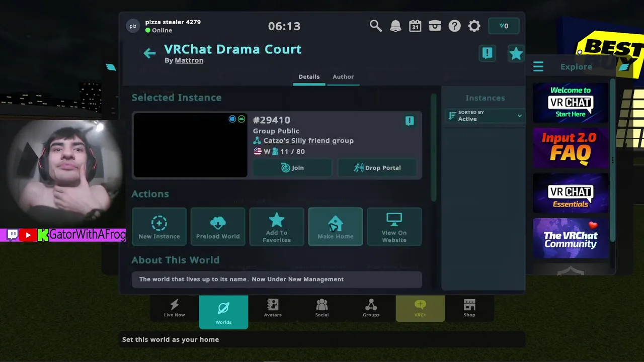Favorite the world with header star
The height and width of the screenshot is (362, 644).
[516, 53]
